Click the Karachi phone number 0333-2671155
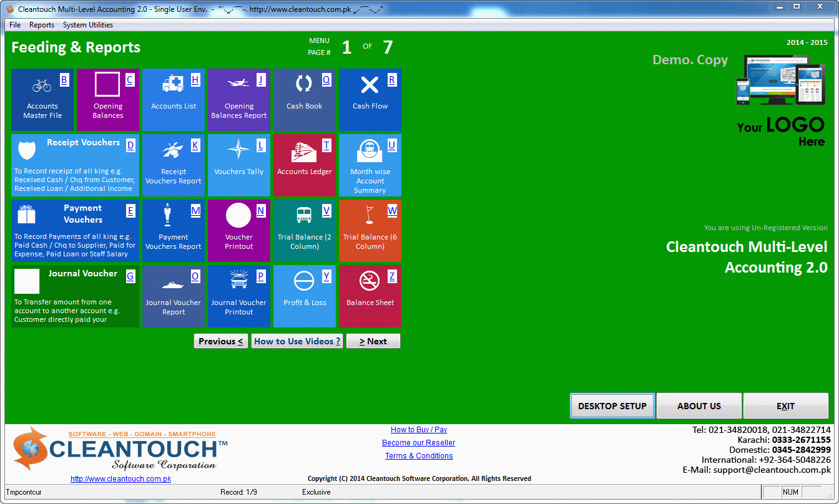839x504 pixels. 802,440
